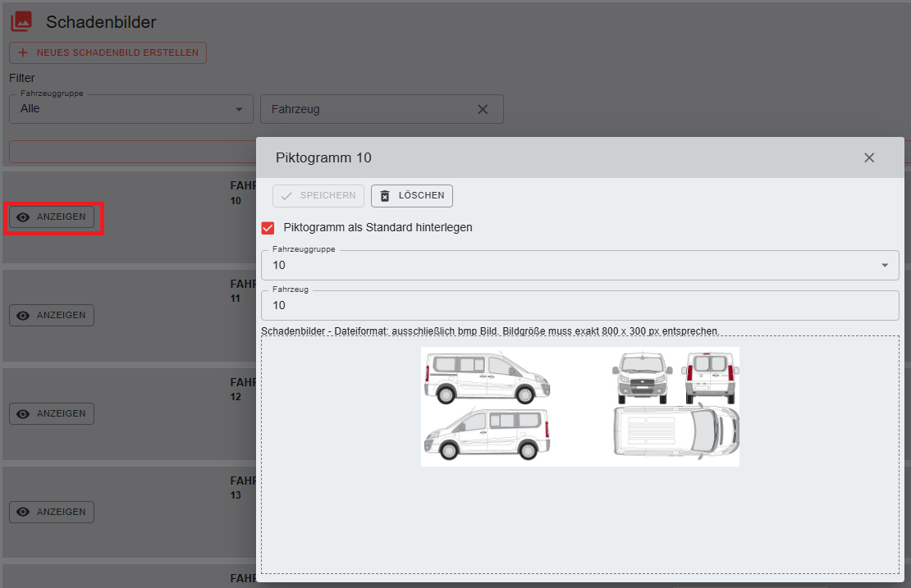
Task: Click the trash icon on Löschen button
Action: pyautogui.click(x=385, y=196)
